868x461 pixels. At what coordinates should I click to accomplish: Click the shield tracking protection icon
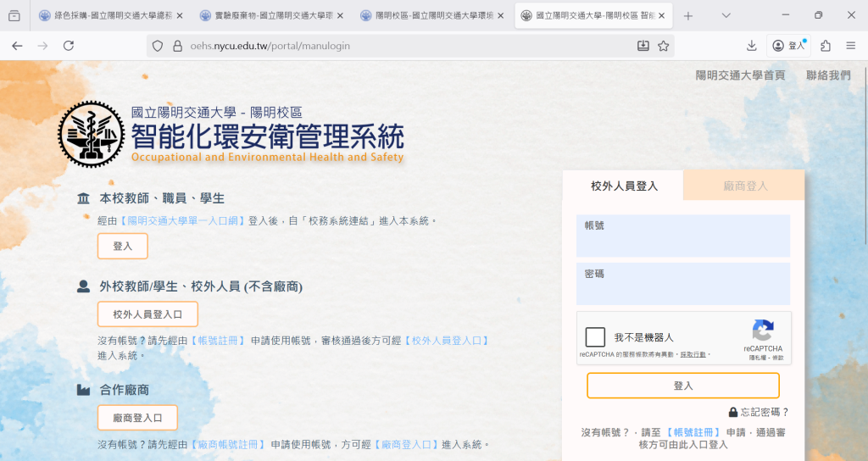pyautogui.click(x=158, y=46)
